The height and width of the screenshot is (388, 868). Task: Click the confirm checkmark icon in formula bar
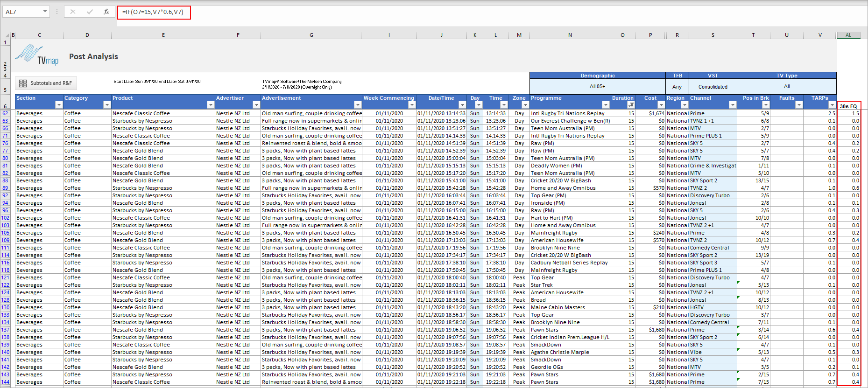point(90,12)
